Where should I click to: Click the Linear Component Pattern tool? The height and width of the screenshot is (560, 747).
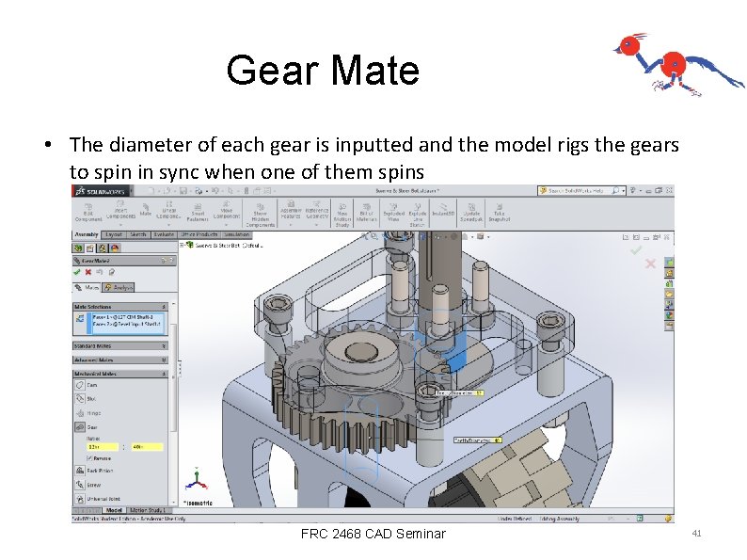coord(168,210)
